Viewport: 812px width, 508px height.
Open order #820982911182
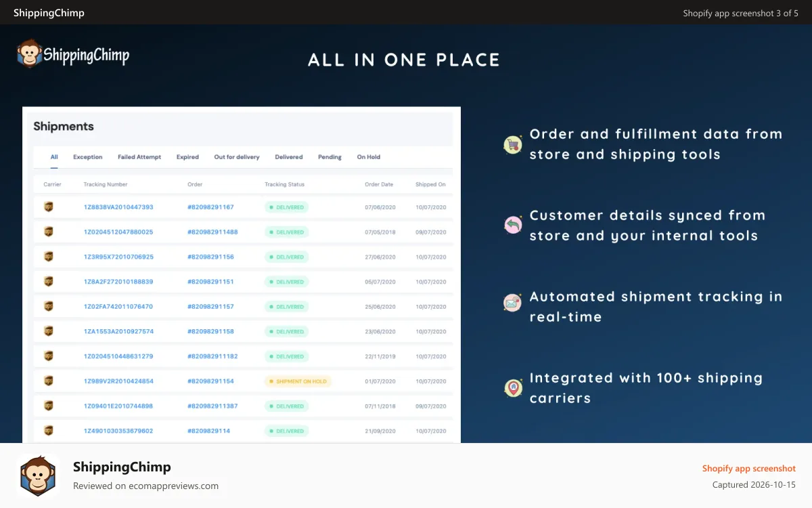212,356
